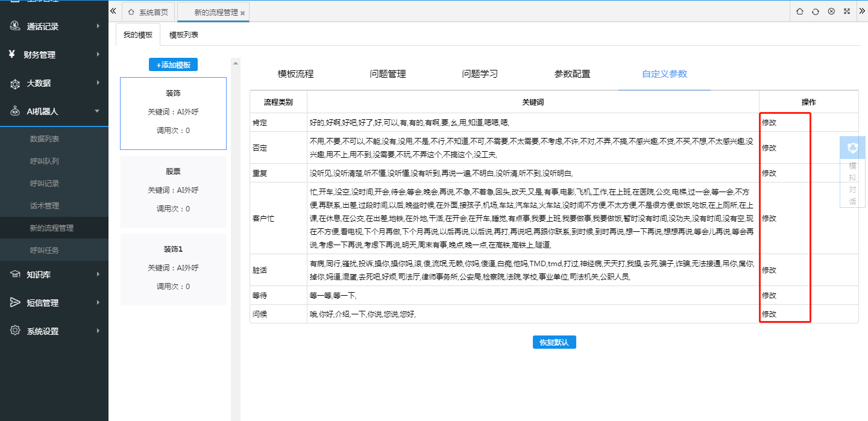868x421 pixels.
Task: Click the +添加模板 button
Action: [x=173, y=64]
